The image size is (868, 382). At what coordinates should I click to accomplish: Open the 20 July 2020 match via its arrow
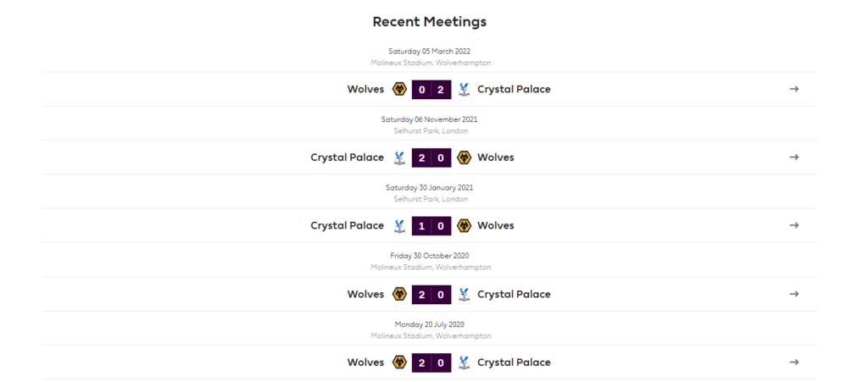793,363
